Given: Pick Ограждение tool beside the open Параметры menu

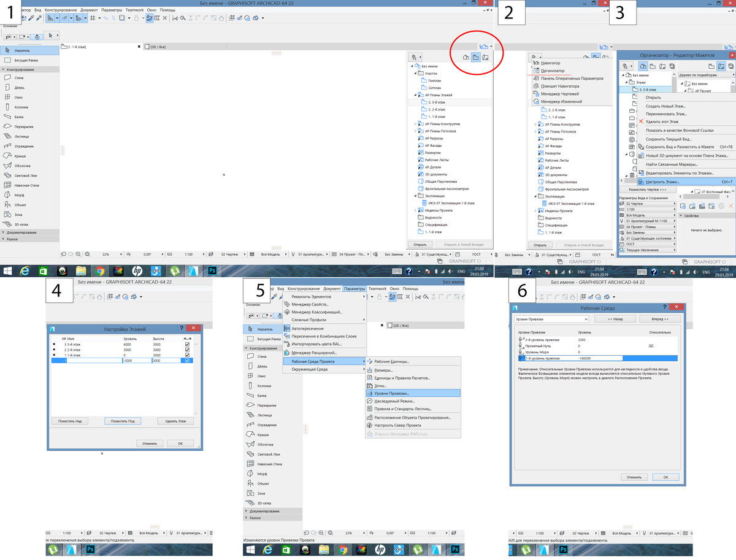Looking at the screenshot, I should pos(273,424).
